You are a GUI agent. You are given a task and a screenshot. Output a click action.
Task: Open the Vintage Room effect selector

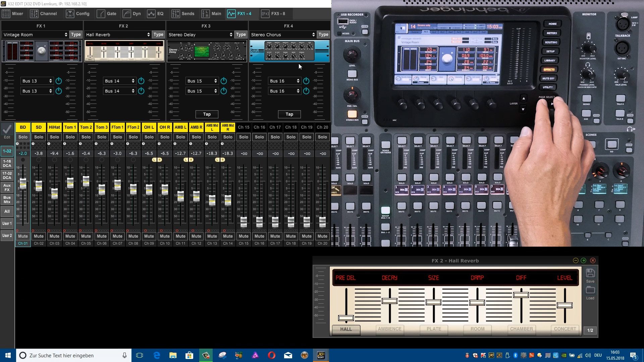pos(35,35)
